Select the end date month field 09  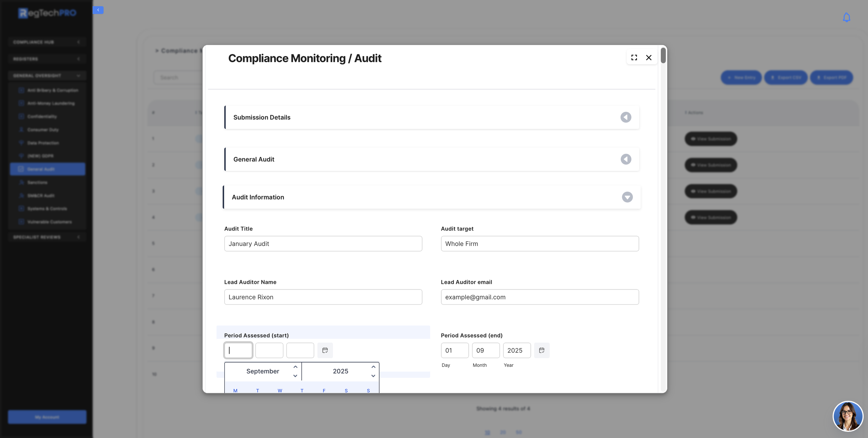point(485,350)
